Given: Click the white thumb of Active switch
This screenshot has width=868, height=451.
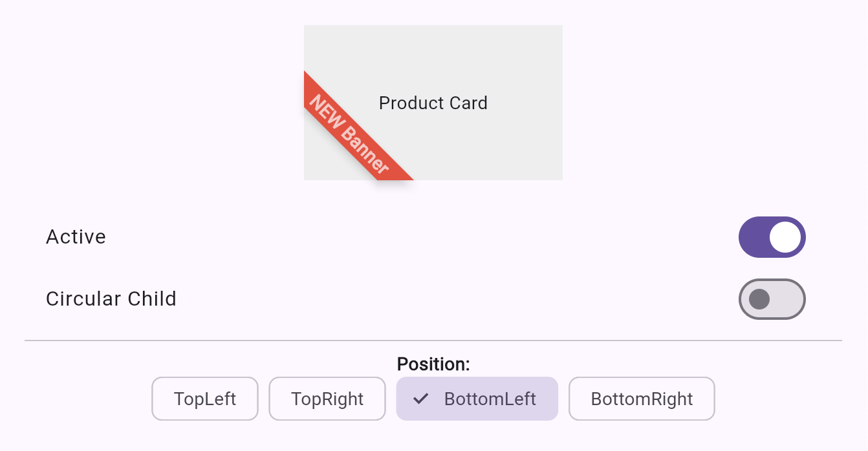Looking at the screenshot, I should point(786,237).
